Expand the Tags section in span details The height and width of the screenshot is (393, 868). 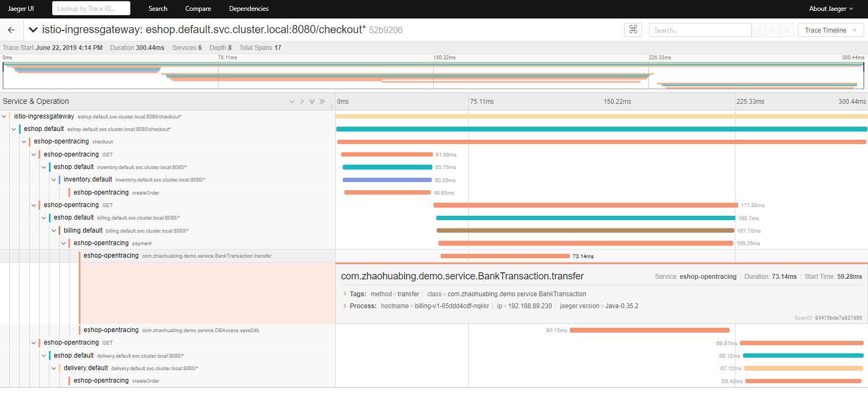coord(345,294)
